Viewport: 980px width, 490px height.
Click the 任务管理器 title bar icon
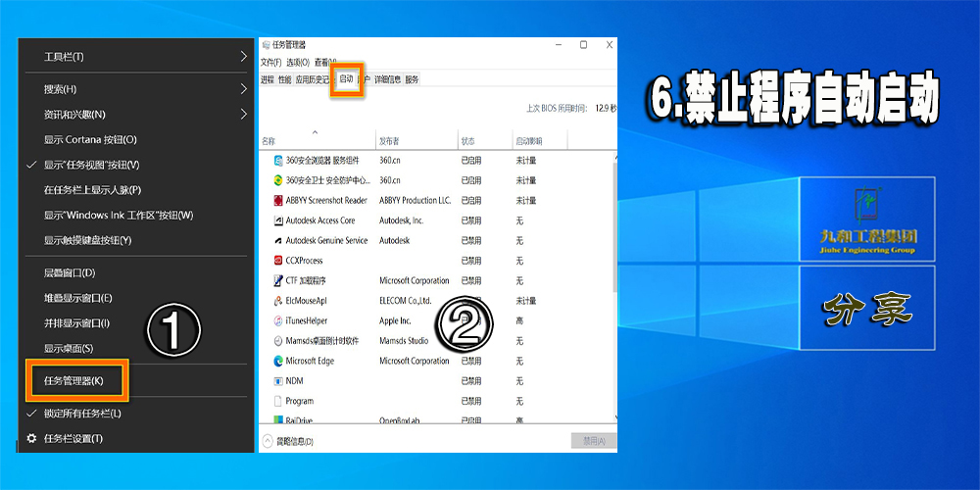coord(266,45)
